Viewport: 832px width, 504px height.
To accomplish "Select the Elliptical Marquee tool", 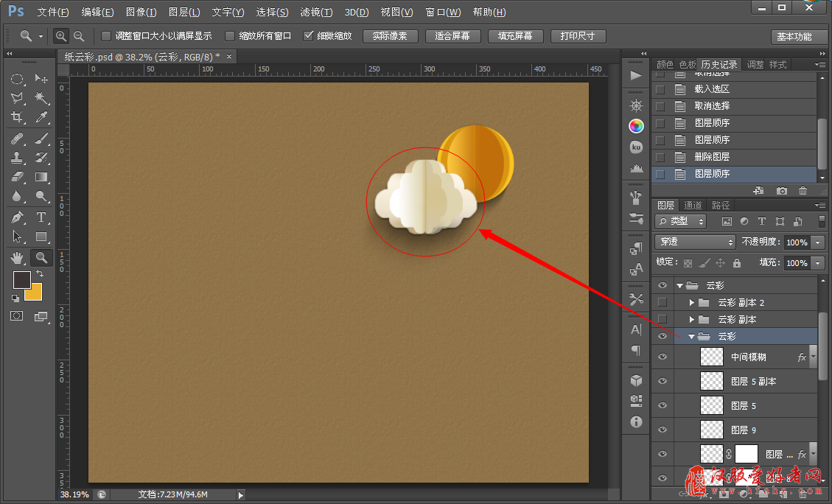I will [x=17, y=79].
